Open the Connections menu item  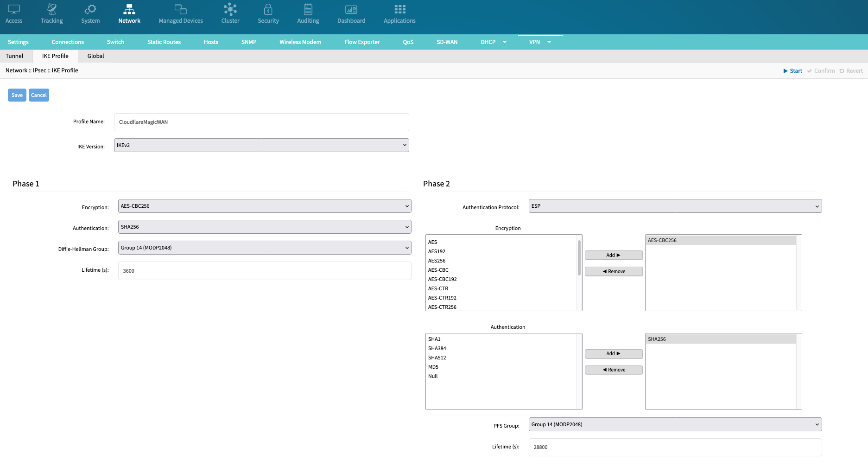point(68,42)
